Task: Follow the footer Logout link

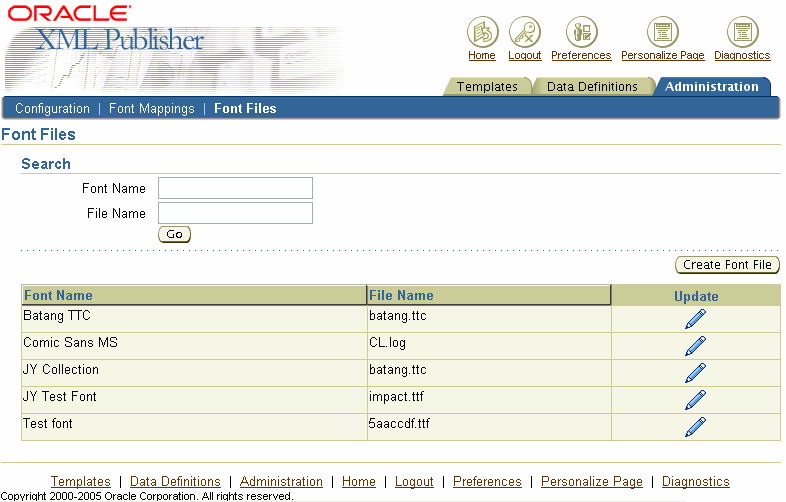Action: (x=414, y=481)
